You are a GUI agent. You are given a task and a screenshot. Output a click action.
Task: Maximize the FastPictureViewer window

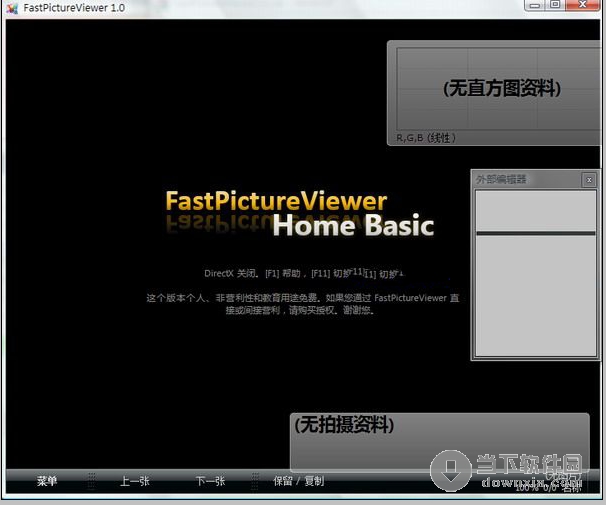click(555, 5)
